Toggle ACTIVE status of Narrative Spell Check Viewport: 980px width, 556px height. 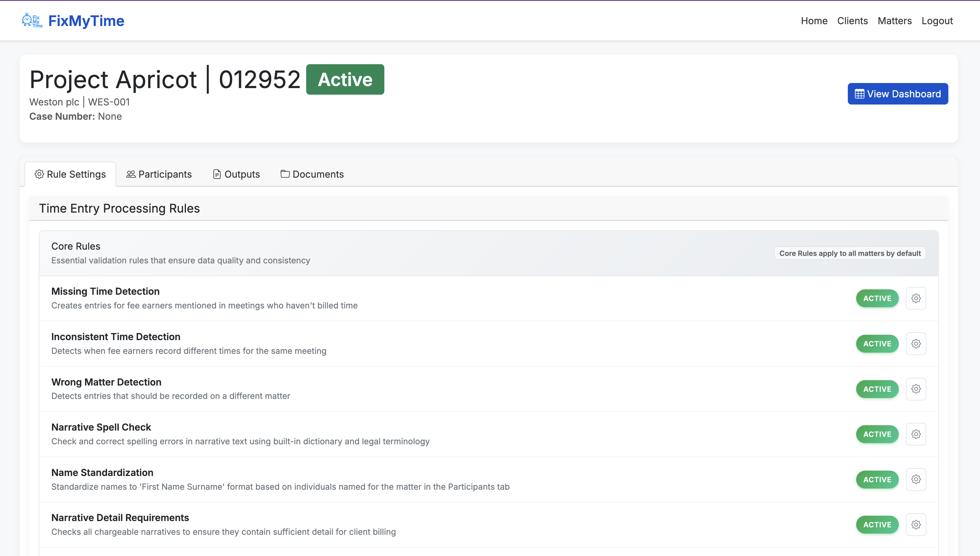coord(877,434)
